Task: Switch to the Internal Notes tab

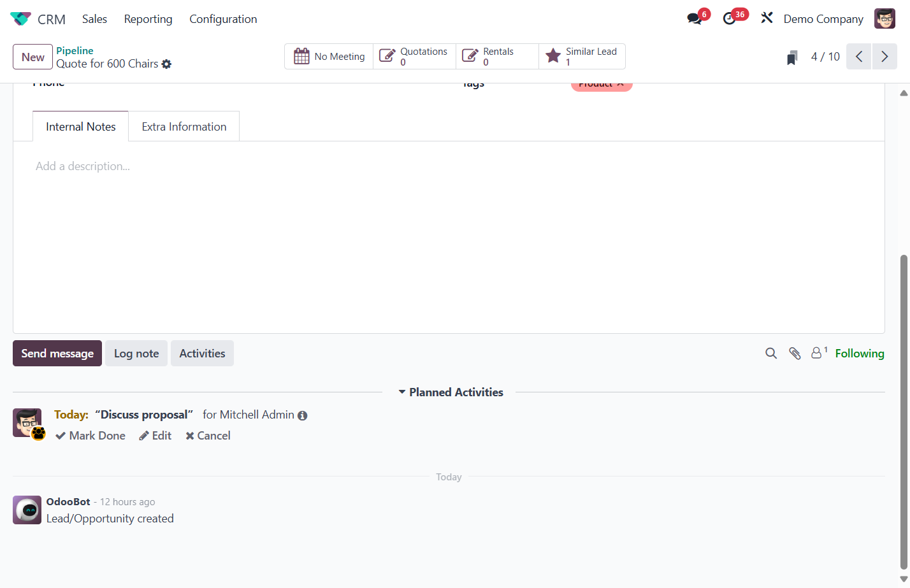Action: pos(81,126)
